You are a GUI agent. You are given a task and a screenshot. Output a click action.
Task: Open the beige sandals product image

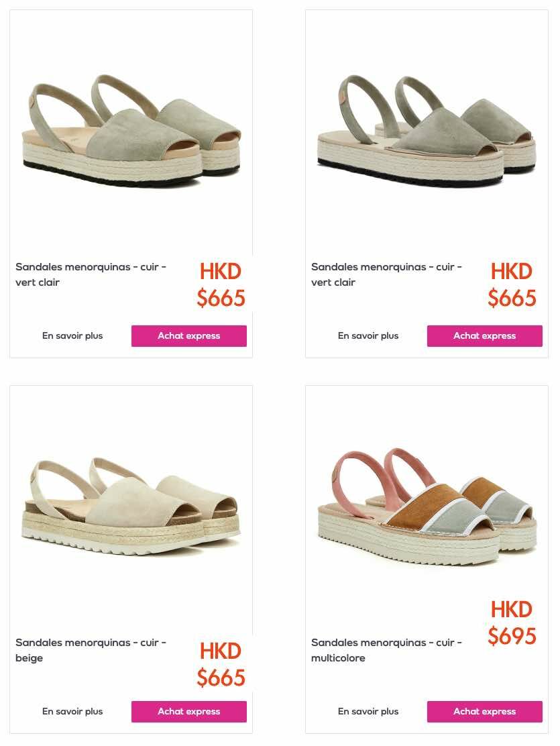pyautogui.click(x=131, y=507)
